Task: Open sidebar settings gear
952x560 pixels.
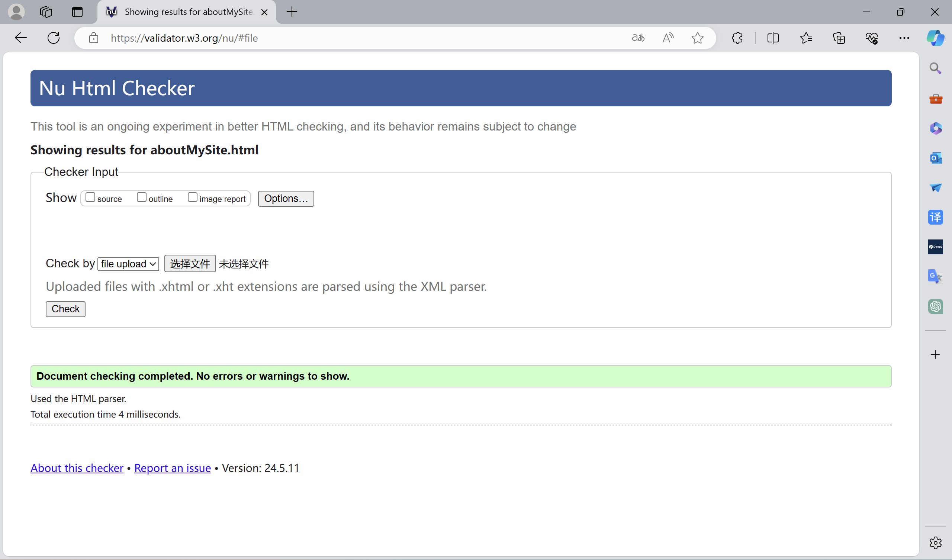Action: coord(935,543)
